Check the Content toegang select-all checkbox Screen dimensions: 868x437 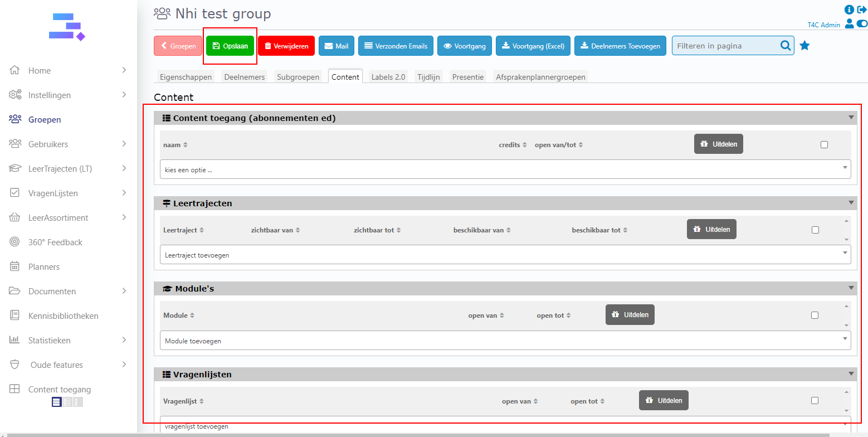tap(824, 144)
